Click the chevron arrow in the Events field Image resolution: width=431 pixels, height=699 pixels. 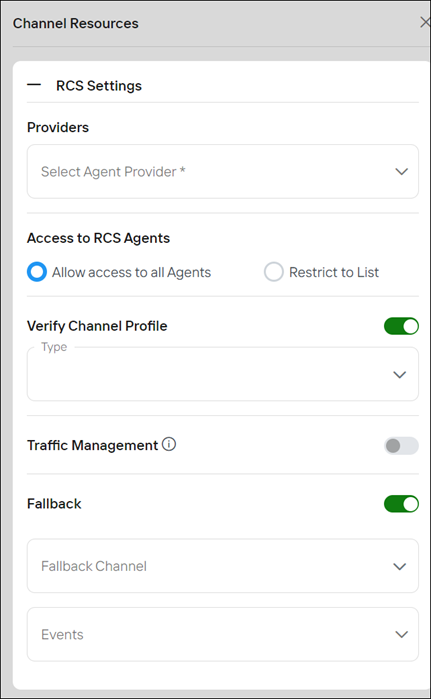(x=402, y=634)
